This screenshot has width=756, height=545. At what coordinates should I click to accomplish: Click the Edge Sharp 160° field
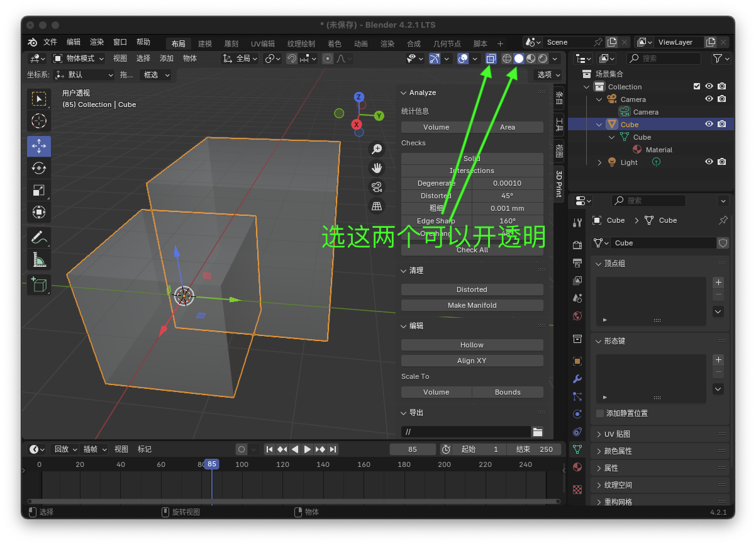(508, 221)
